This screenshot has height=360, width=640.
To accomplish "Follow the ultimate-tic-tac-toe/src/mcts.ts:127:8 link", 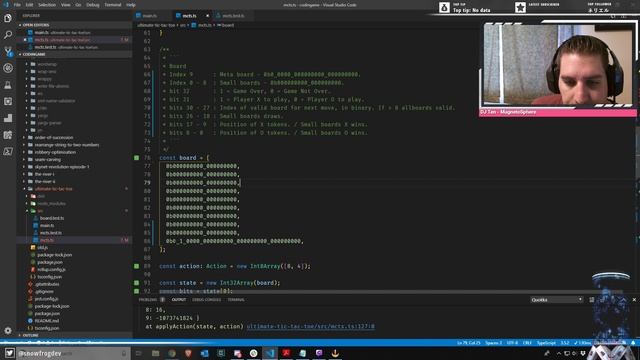I will pyautogui.click(x=310, y=327).
